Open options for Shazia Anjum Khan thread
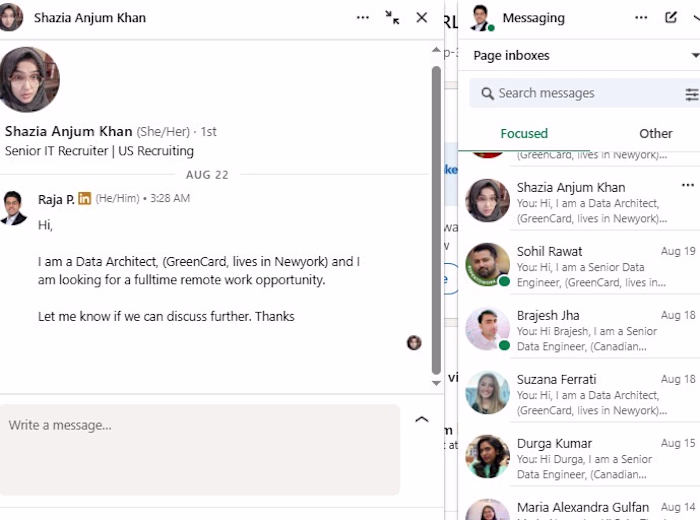 pos(688,185)
